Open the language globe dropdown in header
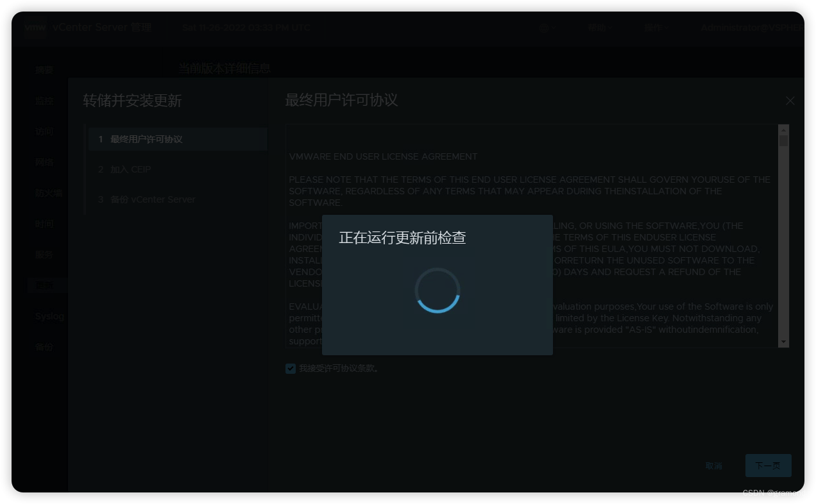816x504 pixels. [547, 28]
